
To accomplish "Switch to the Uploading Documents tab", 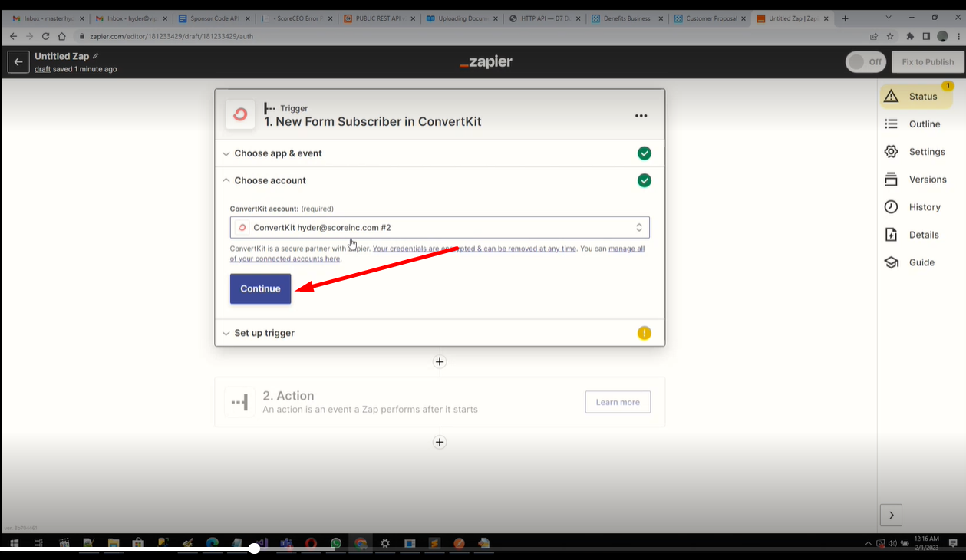I will pyautogui.click(x=461, y=18).
